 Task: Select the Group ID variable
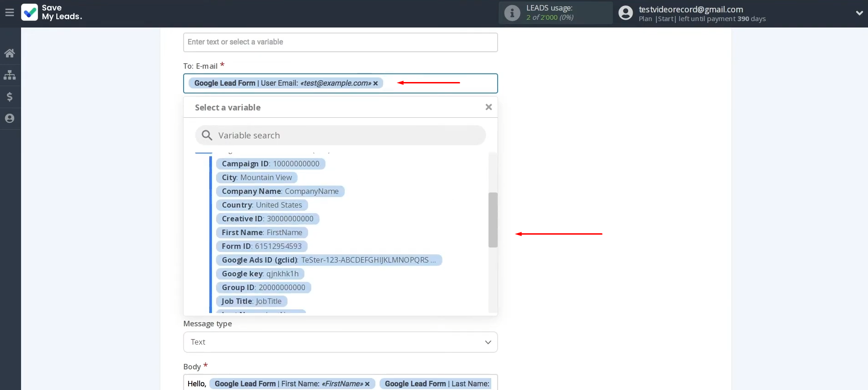tap(263, 287)
